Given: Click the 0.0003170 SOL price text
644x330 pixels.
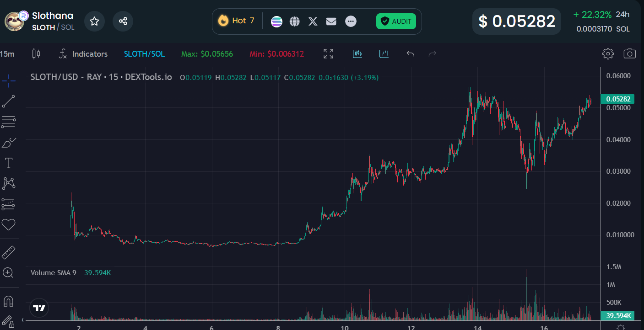Looking at the screenshot, I should (603, 29).
